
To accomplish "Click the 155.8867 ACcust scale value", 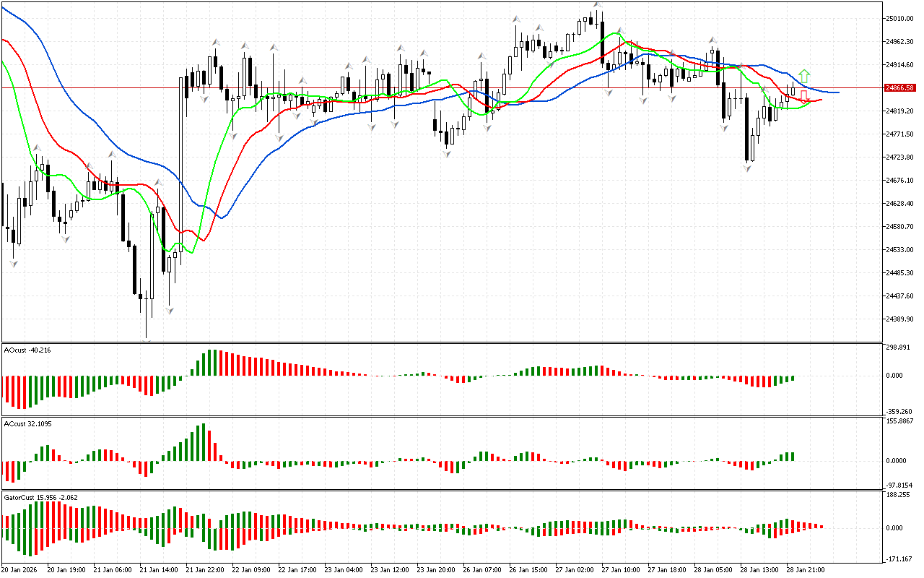I will click(899, 420).
